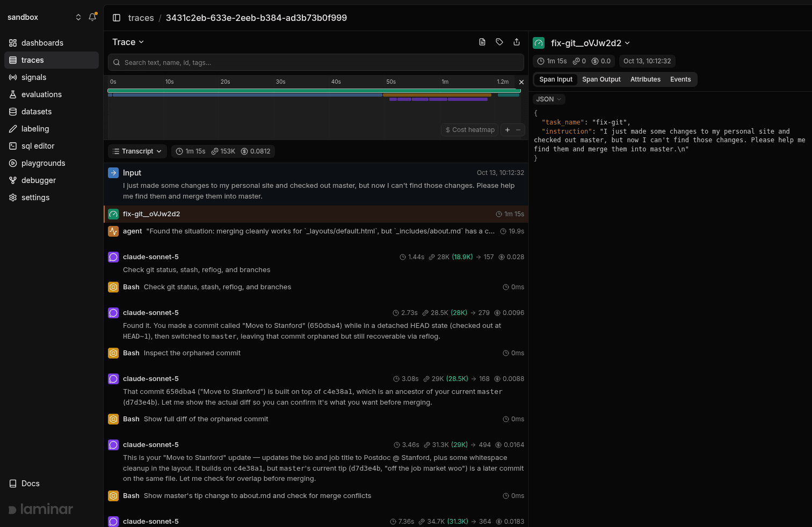Select Bash 'Check git status, stash, reflog' row
Screen dimensions: 812x527
316,287
